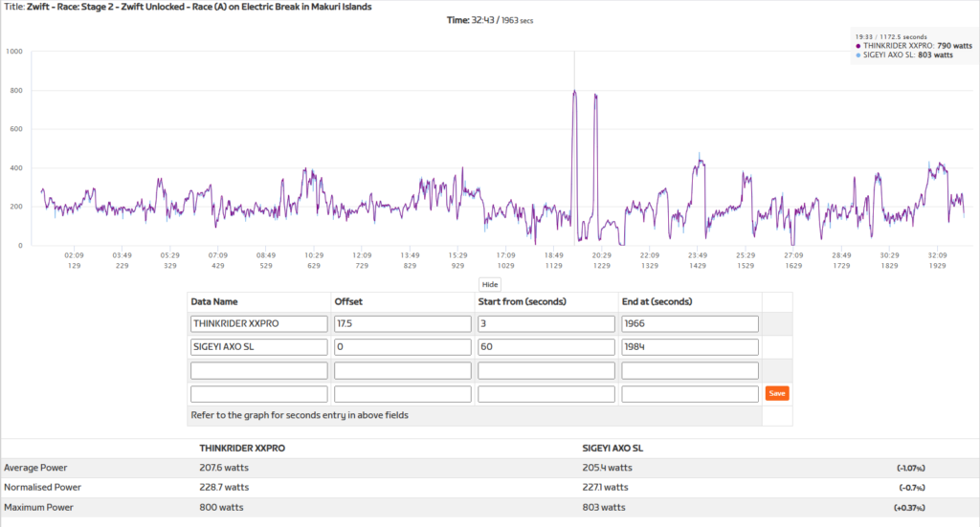The width and height of the screenshot is (980, 527).
Task: Click the THINKRIDER XXPRO data name field
Action: coord(258,324)
